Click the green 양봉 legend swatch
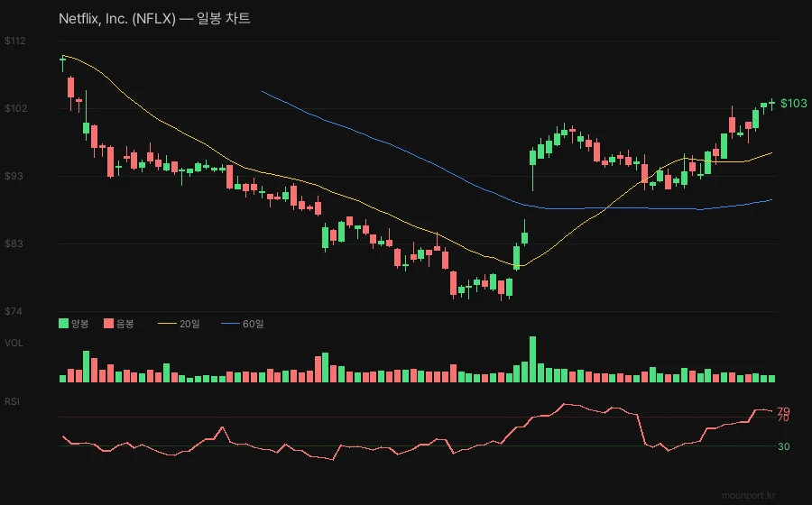Screen dimensions: 812x505 63,323
